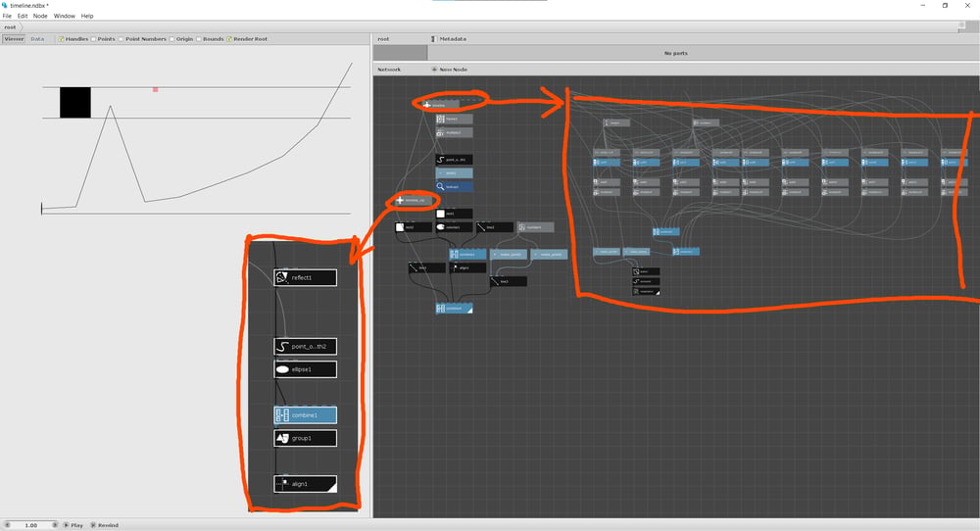Open the File menu

[x=7, y=16]
